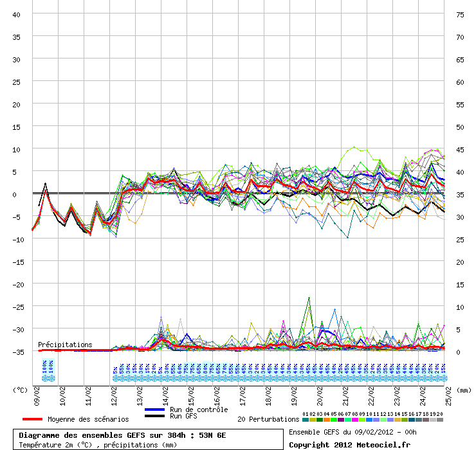The height and width of the screenshot is (450, 476).
Task: Click the blue Run de contrôle legend line
Action: pos(154,410)
